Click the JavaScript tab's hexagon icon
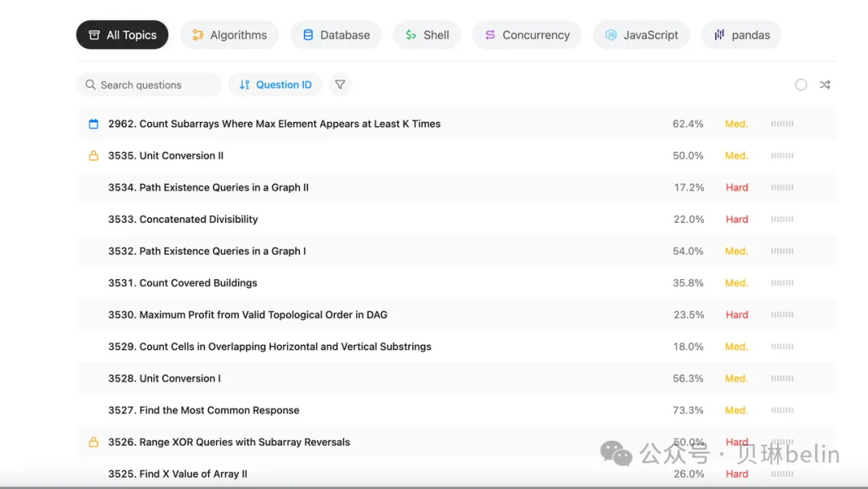Image resolution: width=868 pixels, height=489 pixels. coord(611,35)
